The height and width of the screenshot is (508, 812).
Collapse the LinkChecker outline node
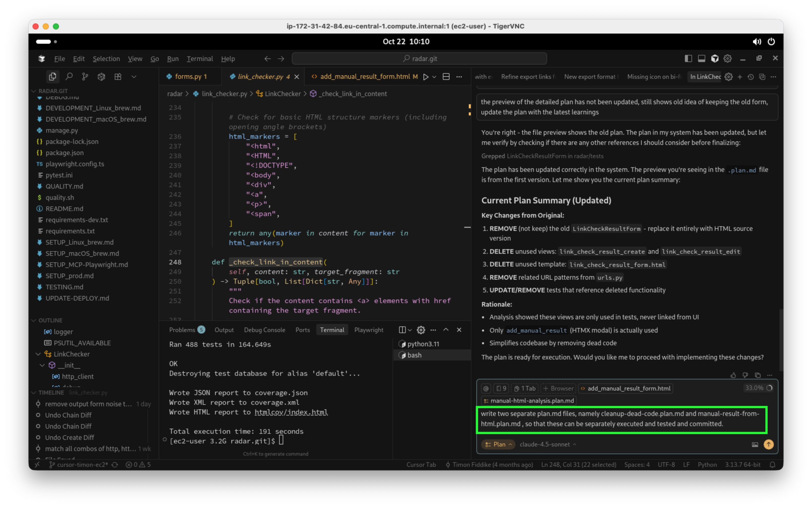pyautogui.click(x=38, y=354)
